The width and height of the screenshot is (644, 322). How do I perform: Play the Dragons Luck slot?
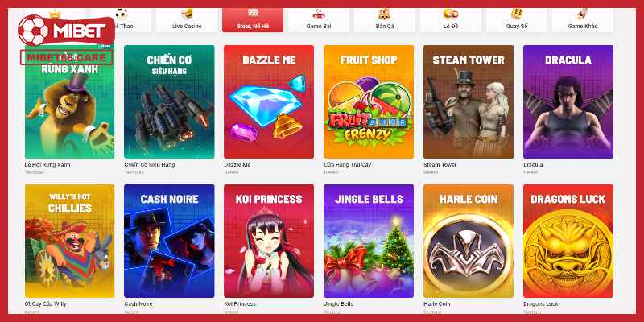[568, 241]
